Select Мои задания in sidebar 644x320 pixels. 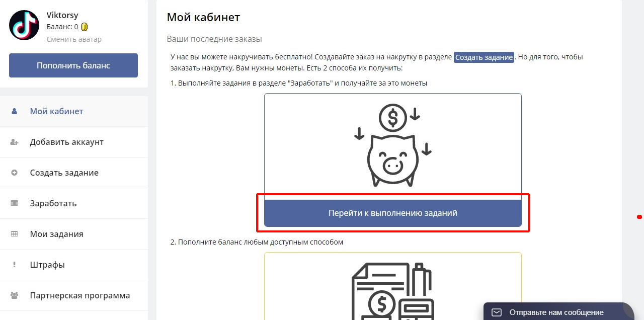tap(74, 234)
